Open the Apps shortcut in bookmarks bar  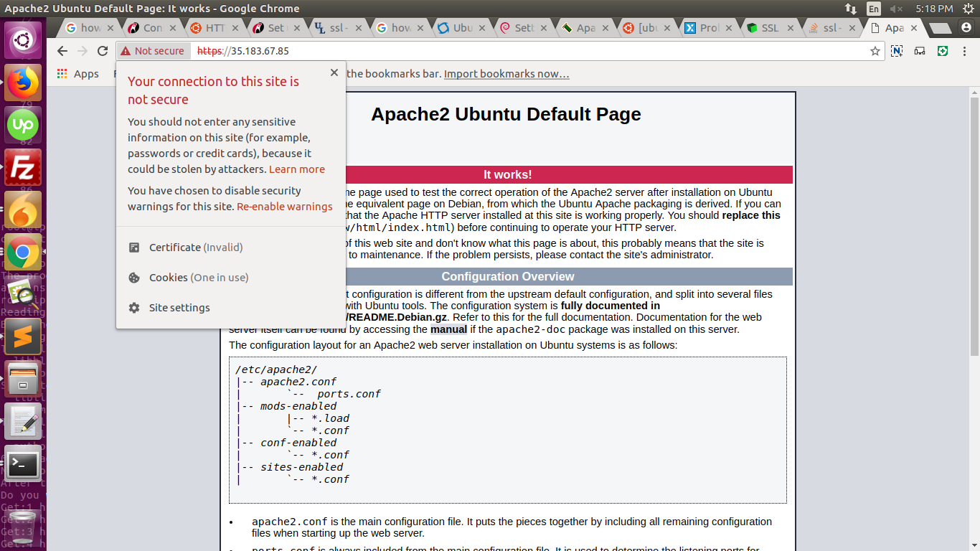click(77, 74)
